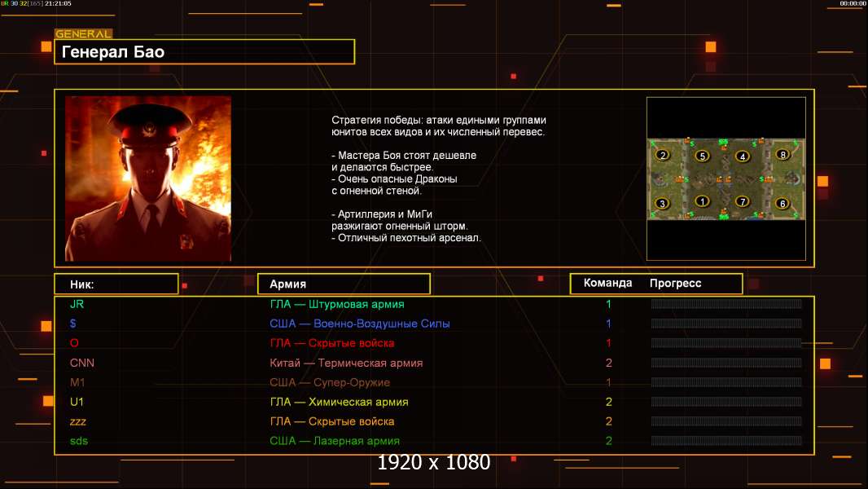This screenshot has height=489, width=868.
Task: Click the GENERAL label tag
Action: (x=84, y=33)
